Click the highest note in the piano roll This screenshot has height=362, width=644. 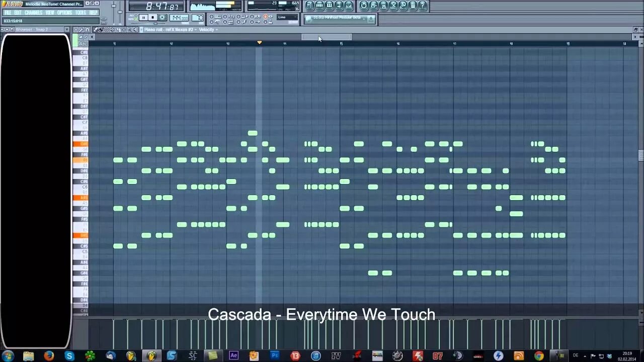[x=253, y=133]
